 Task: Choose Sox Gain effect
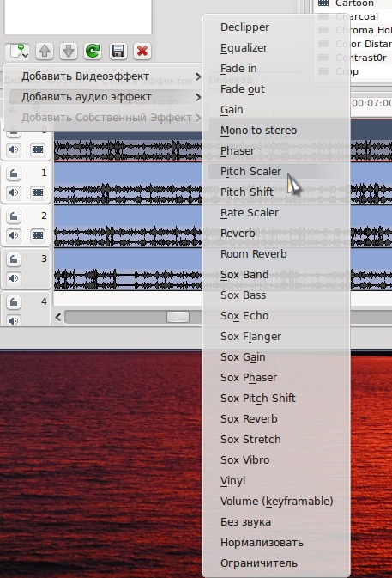(x=276, y=357)
